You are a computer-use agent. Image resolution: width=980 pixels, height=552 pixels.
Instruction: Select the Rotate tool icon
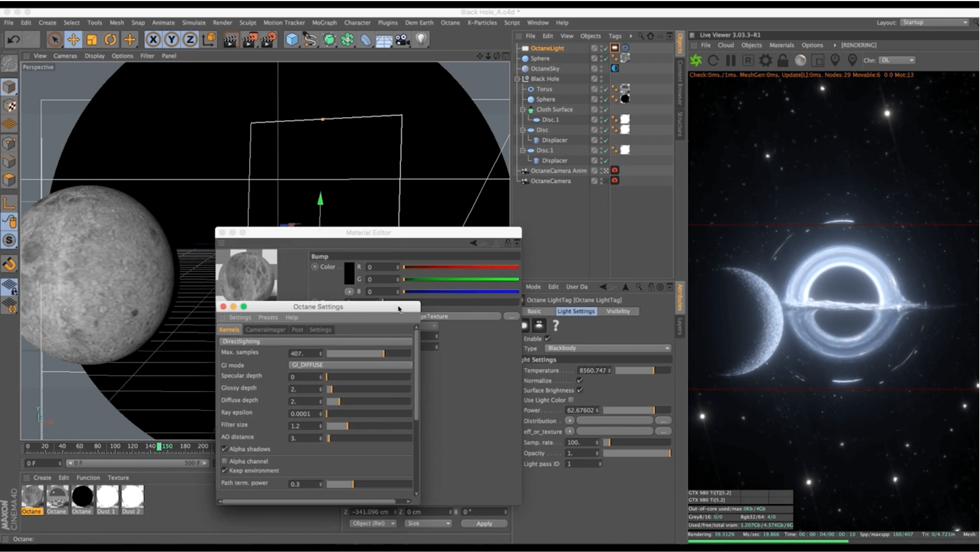pos(110,39)
